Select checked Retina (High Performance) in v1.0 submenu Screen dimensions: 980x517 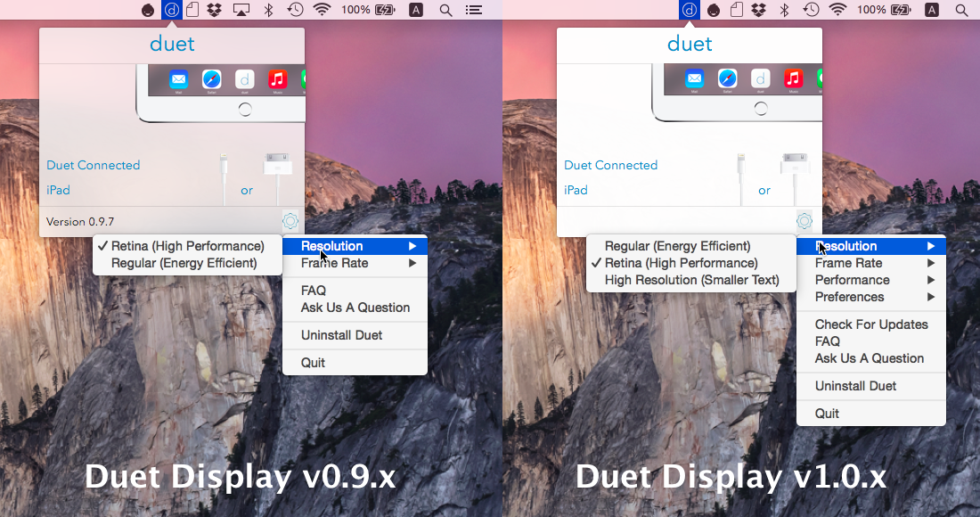690,263
